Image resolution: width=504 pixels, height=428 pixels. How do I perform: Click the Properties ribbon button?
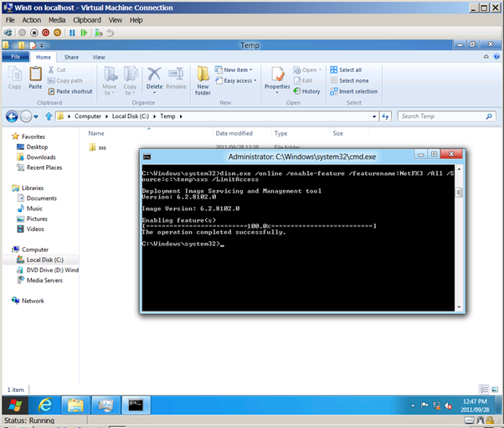[x=277, y=80]
